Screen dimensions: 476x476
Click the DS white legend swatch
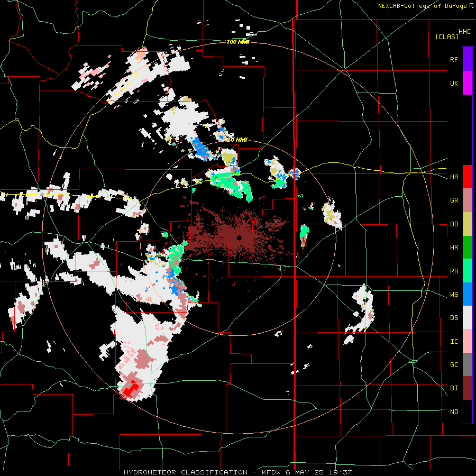(467, 318)
